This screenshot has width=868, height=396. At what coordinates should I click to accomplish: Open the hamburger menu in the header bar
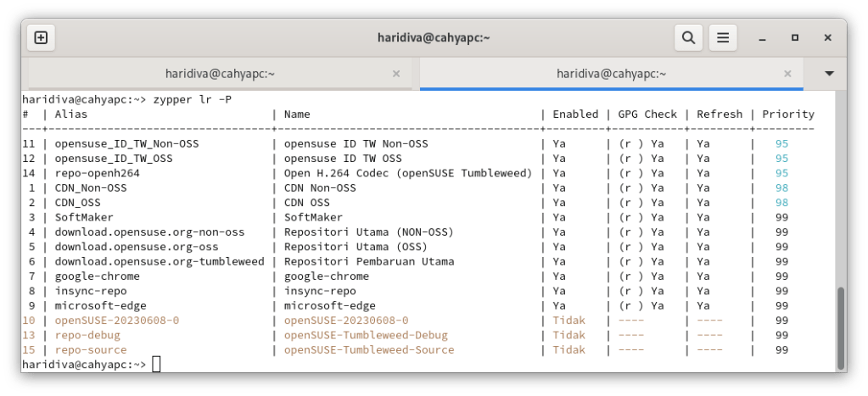click(722, 37)
